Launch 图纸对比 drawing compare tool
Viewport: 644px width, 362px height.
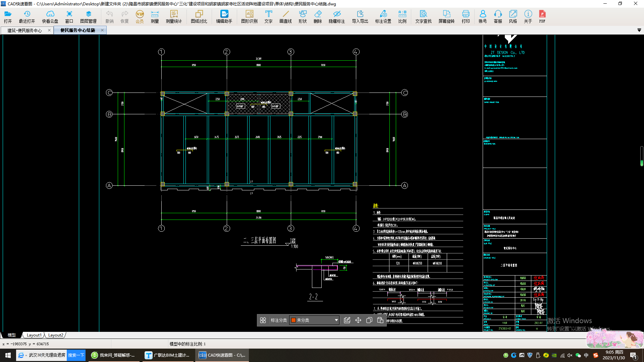199,16
